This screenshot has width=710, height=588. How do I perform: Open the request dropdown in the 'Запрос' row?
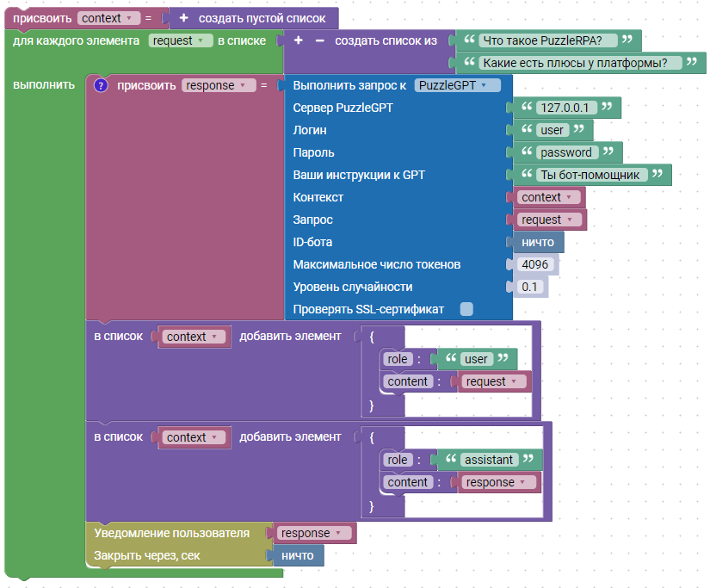tap(547, 220)
